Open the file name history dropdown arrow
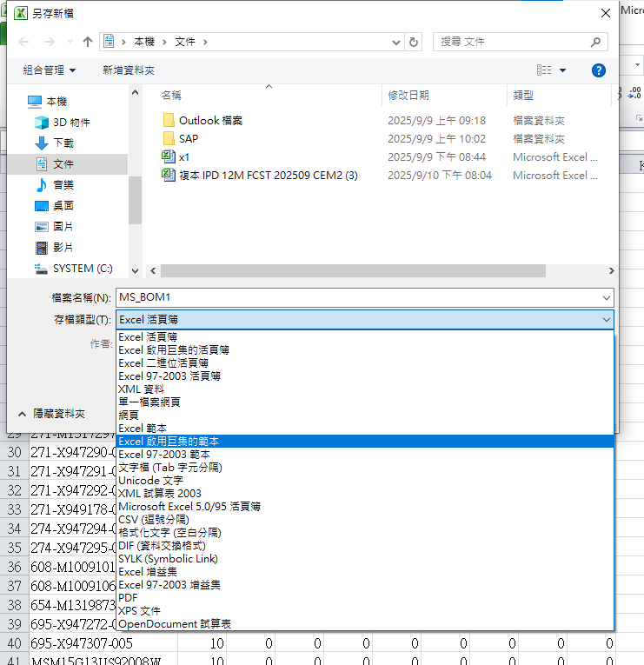Viewport: 644px width, 665px height. 606,297
